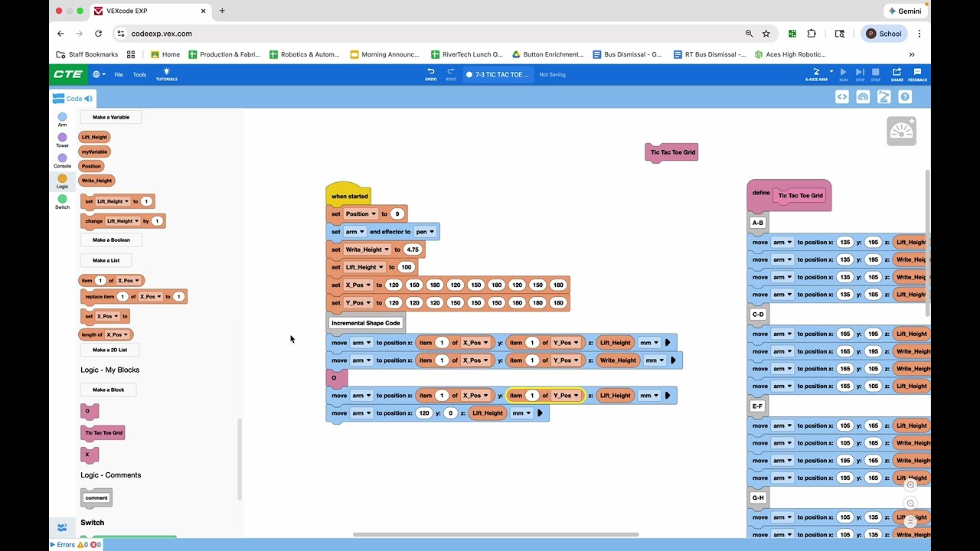This screenshot has width=980, height=551.
Task: Click Make a Block button
Action: (108, 390)
